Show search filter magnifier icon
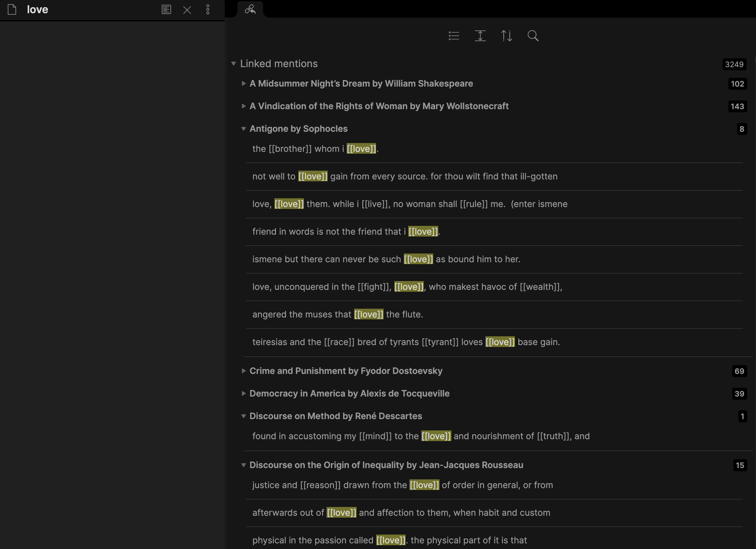Image resolution: width=756 pixels, height=549 pixels. coord(533,36)
